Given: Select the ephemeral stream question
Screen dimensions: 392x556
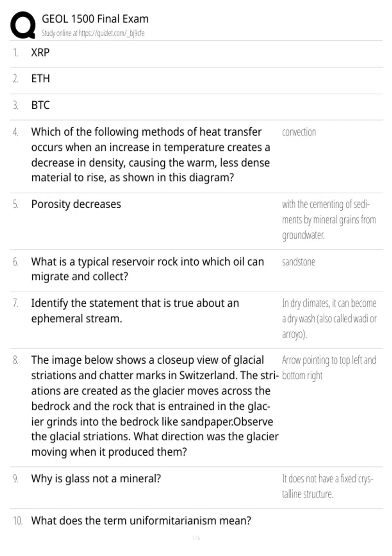Looking at the screenshot, I should pyautogui.click(x=135, y=311).
